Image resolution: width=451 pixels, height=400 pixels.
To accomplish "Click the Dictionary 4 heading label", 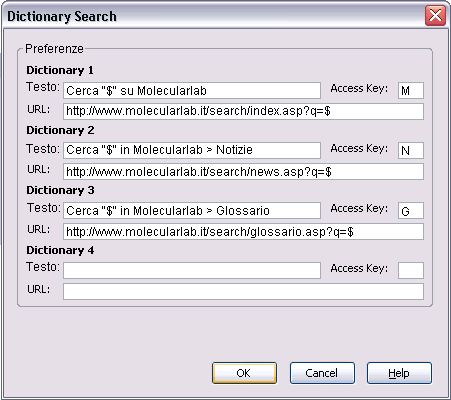I will click(x=60, y=250).
